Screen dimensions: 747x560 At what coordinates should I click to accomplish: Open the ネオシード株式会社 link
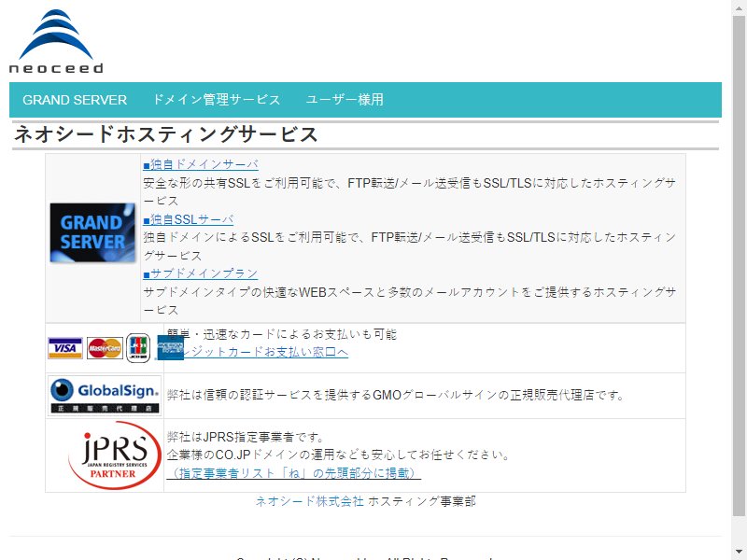coord(310,501)
